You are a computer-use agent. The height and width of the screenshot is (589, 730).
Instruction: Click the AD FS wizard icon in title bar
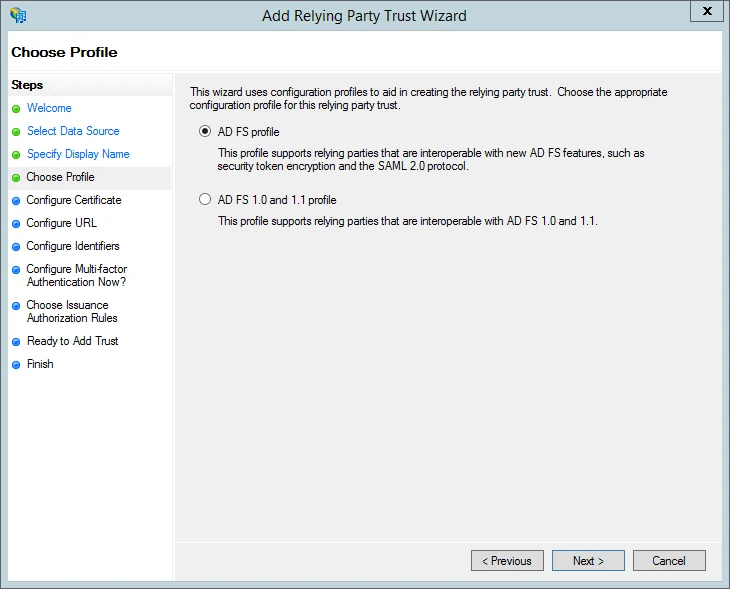click(x=18, y=15)
